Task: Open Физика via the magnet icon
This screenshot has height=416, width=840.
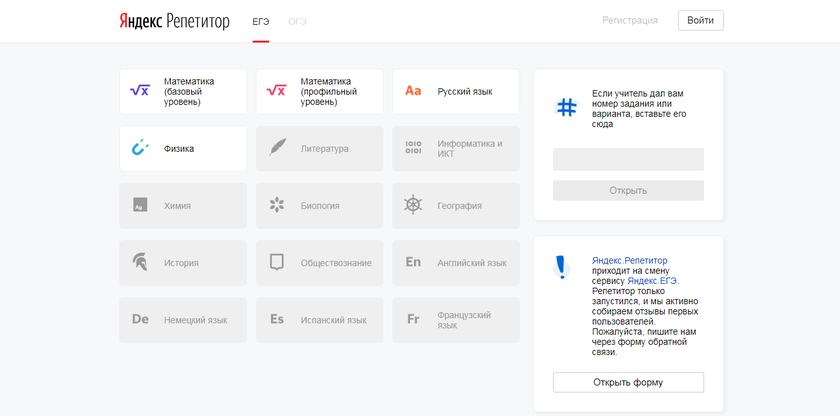Action: pos(140,148)
